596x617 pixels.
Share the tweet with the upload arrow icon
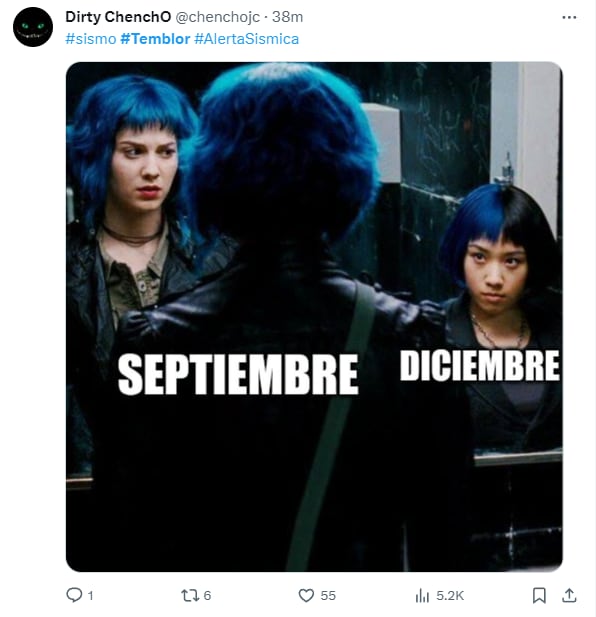point(569,595)
